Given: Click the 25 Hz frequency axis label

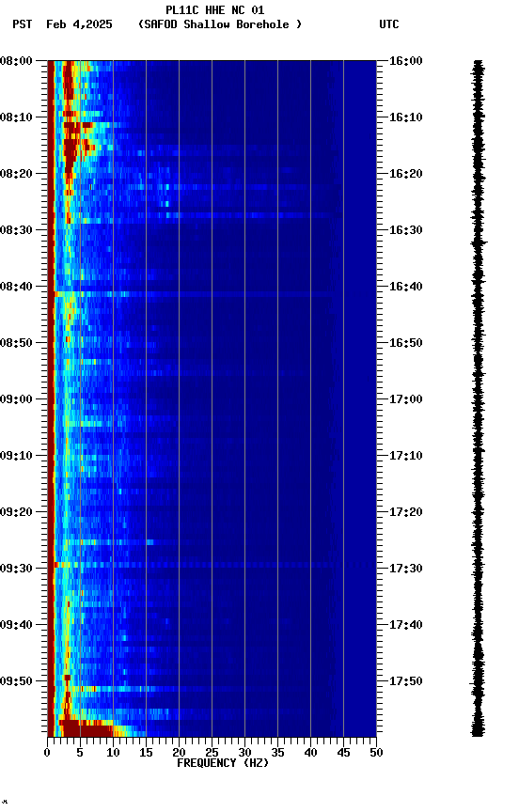Looking at the screenshot, I should tap(212, 753).
